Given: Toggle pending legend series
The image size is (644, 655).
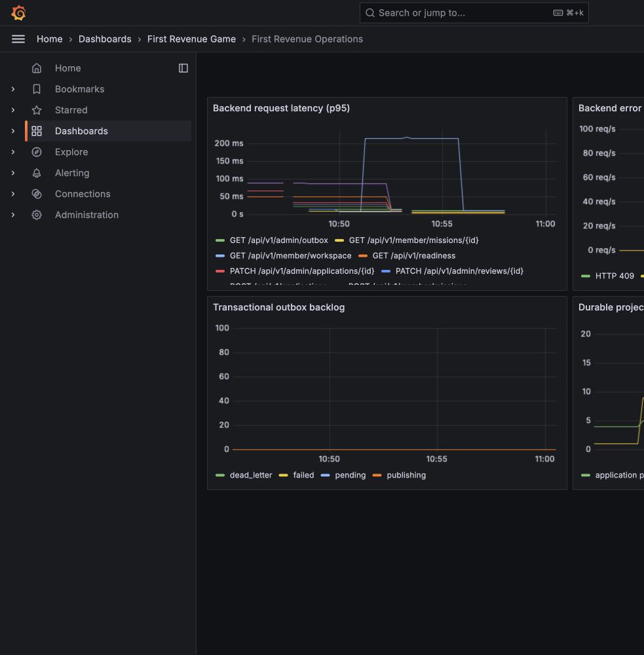Looking at the screenshot, I should 350,475.
